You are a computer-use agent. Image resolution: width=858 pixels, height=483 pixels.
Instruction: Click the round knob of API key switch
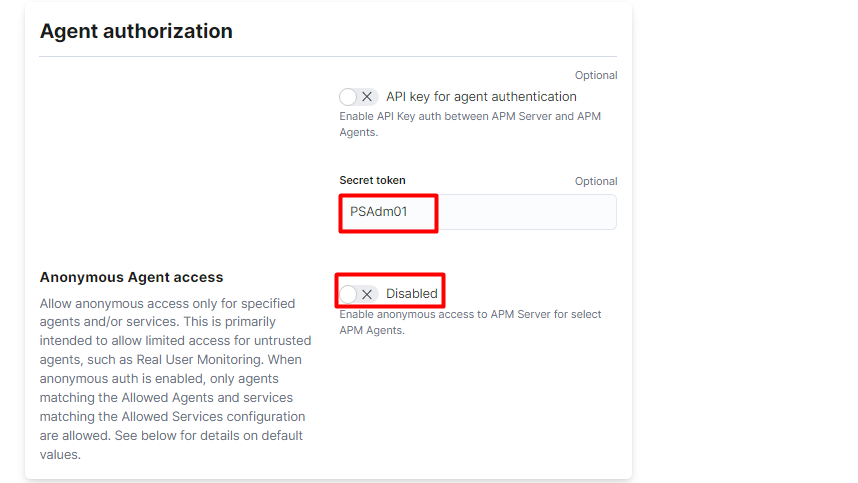tap(348, 97)
